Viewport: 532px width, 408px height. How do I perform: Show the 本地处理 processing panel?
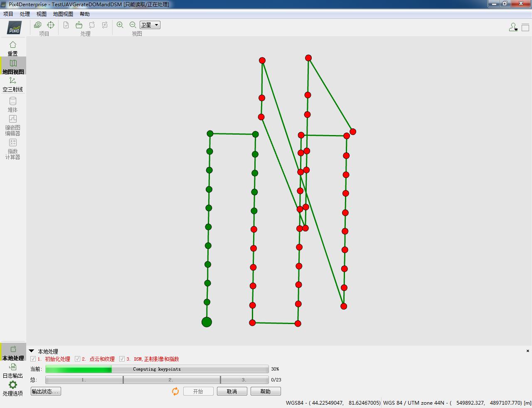(x=13, y=353)
